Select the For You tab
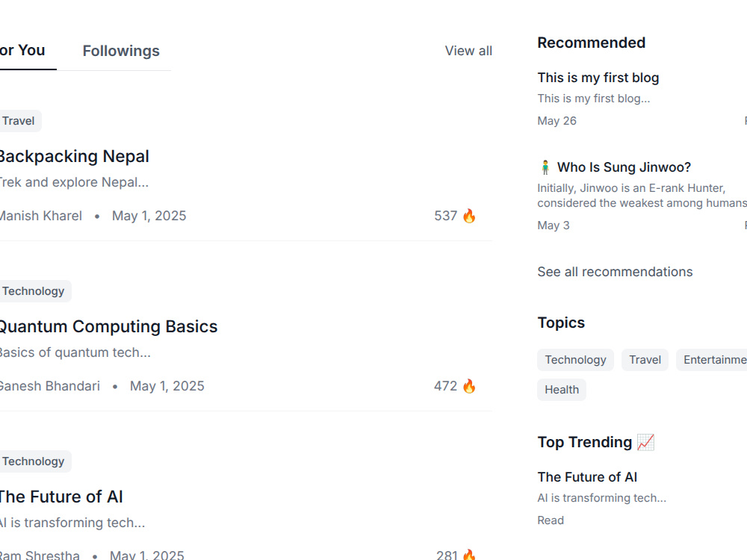 click(x=22, y=50)
